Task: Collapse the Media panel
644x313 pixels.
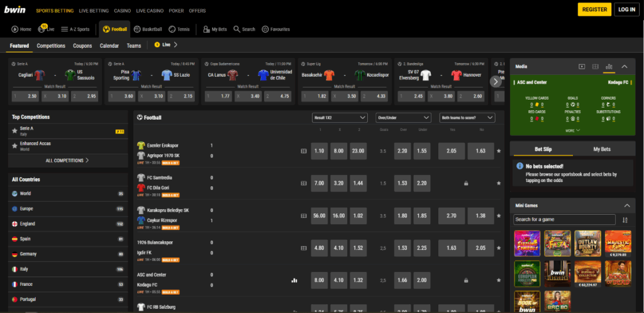Action: 625,67
